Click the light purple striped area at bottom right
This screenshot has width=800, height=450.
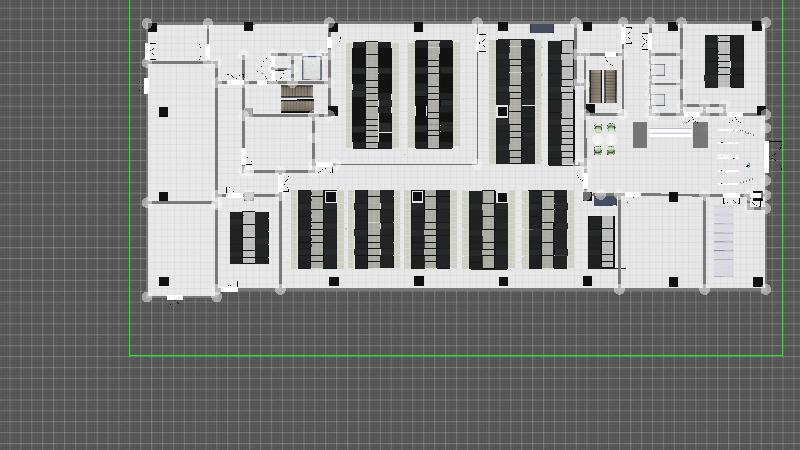point(725,245)
